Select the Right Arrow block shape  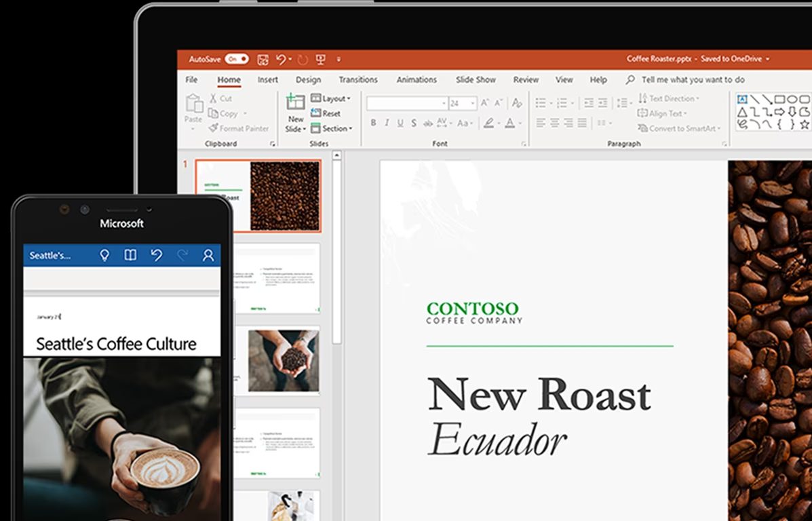click(x=779, y=112)
